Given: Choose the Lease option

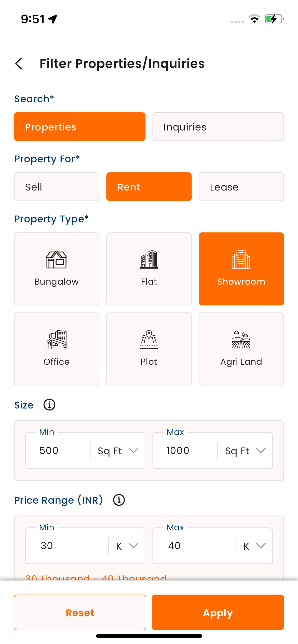Looking at the screenshot, I should click(x=241, y=187).
